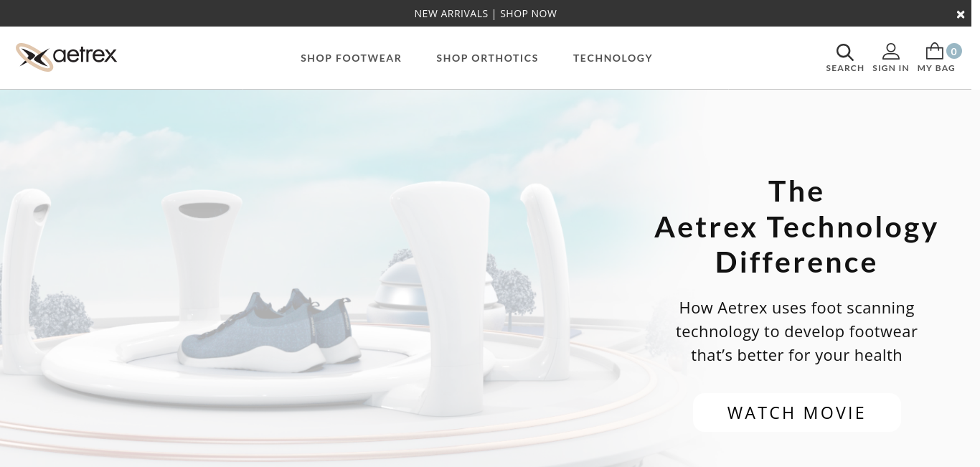Open the Technology menu

tap(613, 58)
